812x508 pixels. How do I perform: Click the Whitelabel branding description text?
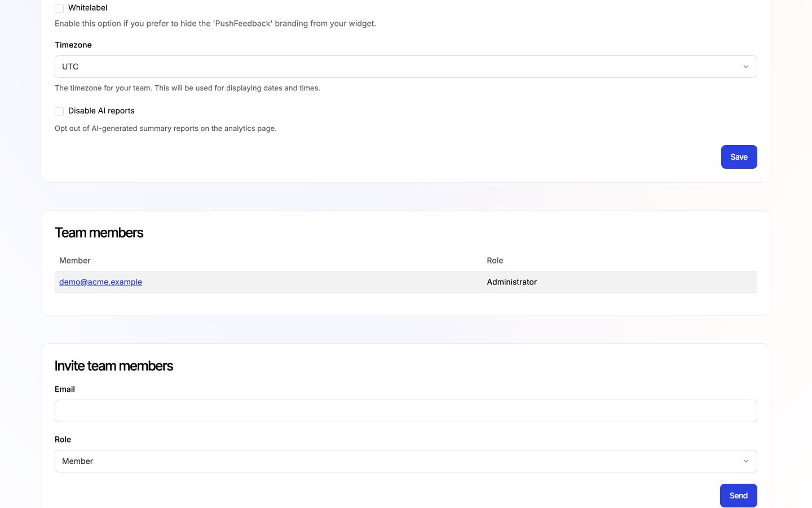tap(215, 23)
